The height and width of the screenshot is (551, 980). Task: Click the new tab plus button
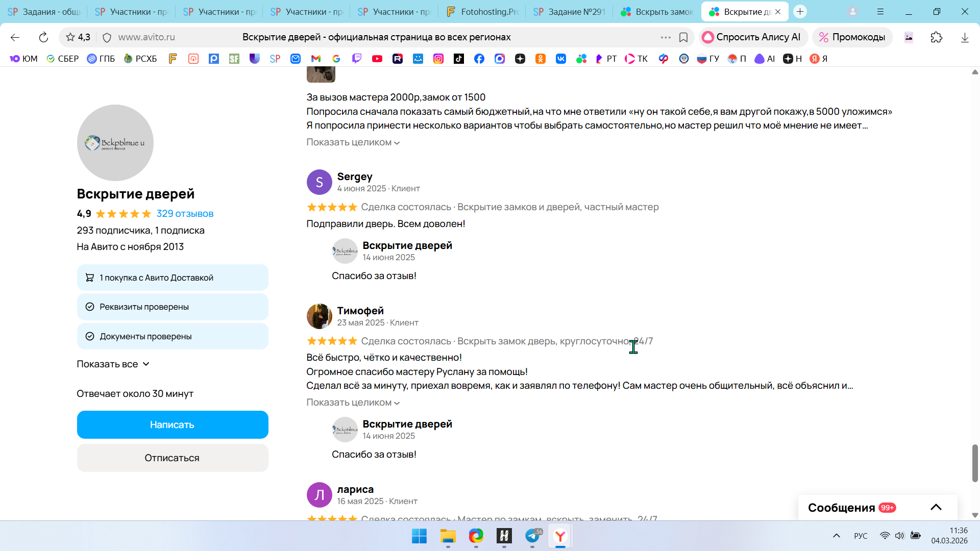pyautogui.click(x=800, y=11)
